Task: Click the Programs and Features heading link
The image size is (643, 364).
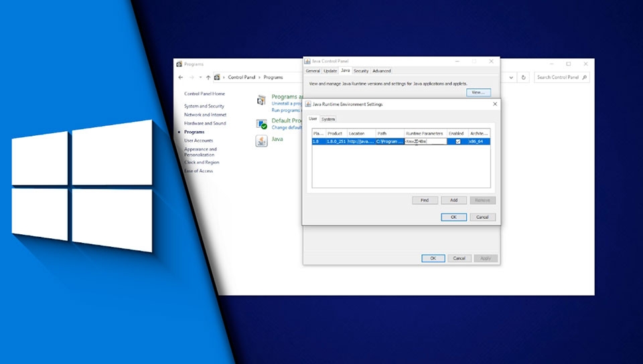Action: click(287, 96)
